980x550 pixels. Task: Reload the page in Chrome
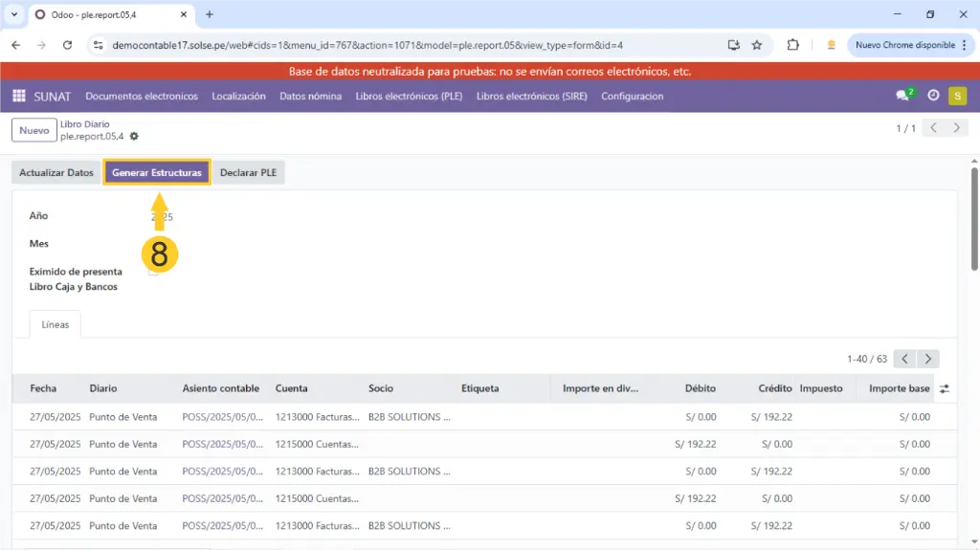pyautogui.click(x=67, y=45)
